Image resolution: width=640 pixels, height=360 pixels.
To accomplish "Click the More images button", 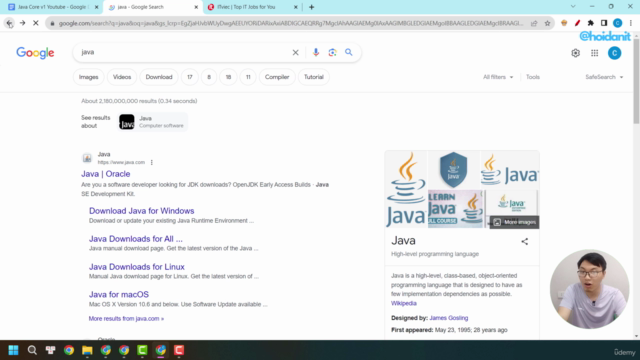I will [514, 222].
